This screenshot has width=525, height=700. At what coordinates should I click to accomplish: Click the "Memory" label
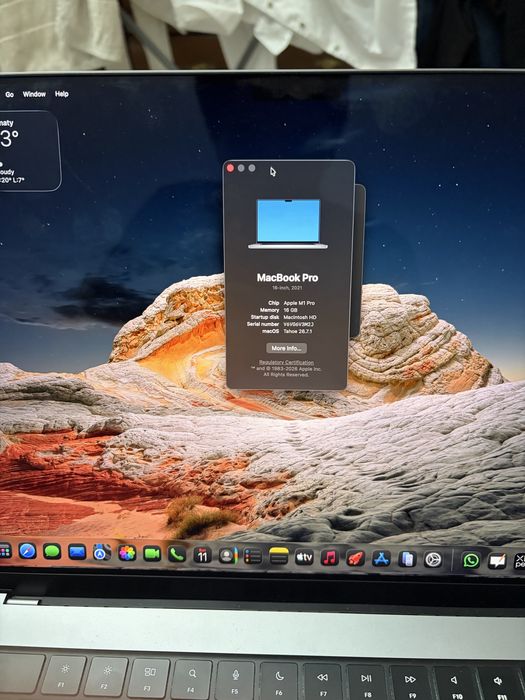[270, 310]
